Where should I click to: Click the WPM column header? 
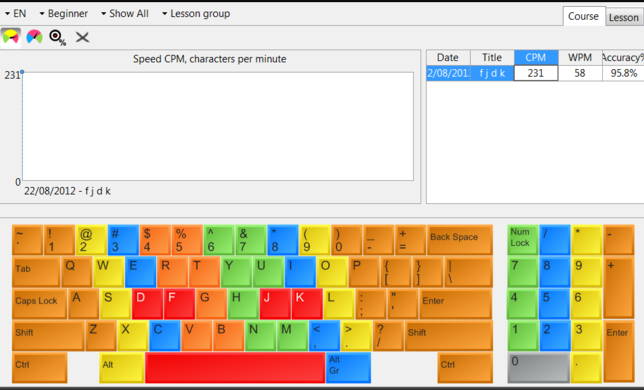[x=580, y=57]
